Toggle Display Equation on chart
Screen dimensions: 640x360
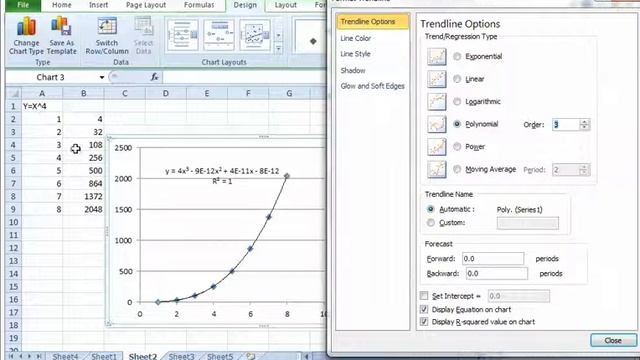click(424, 309)
